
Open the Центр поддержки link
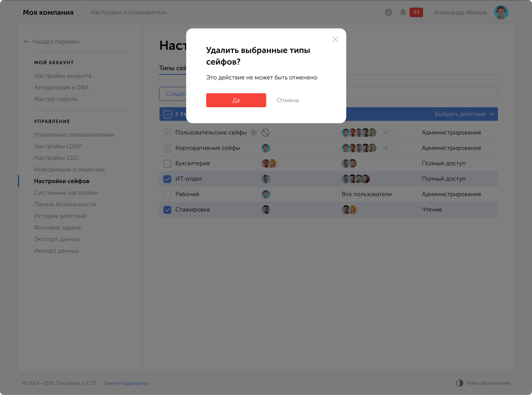coord(126,383)
